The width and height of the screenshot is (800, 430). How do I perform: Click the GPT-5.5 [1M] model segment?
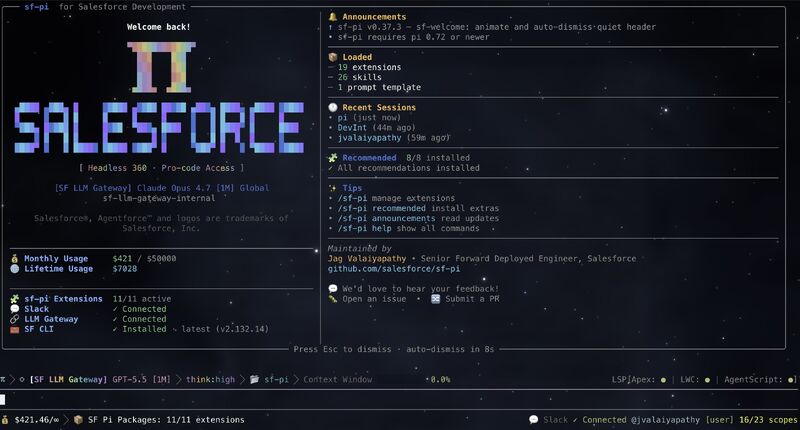[141, 380]
